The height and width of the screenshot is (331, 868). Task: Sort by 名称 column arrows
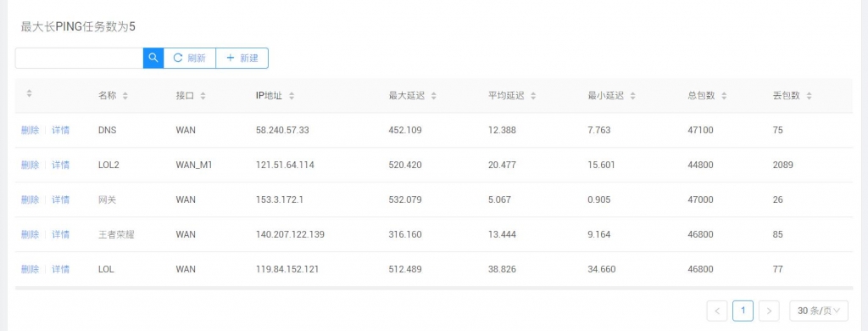click(125, 96)
